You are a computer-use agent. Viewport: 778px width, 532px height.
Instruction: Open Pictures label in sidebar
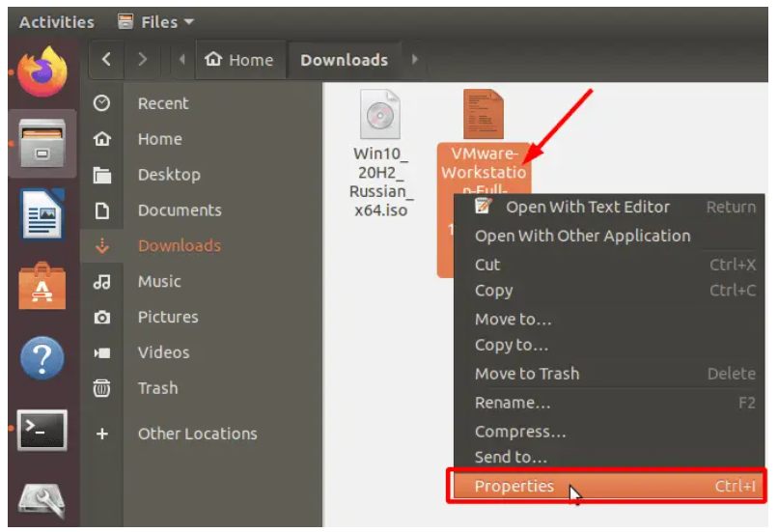(x=168, y=317)
